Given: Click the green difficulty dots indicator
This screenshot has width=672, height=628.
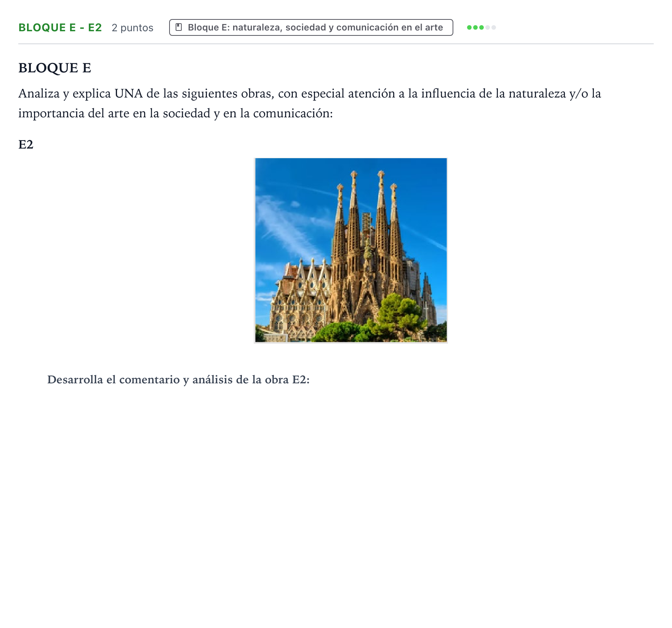Looking at the screenshot, I should (x=481, y=27).
